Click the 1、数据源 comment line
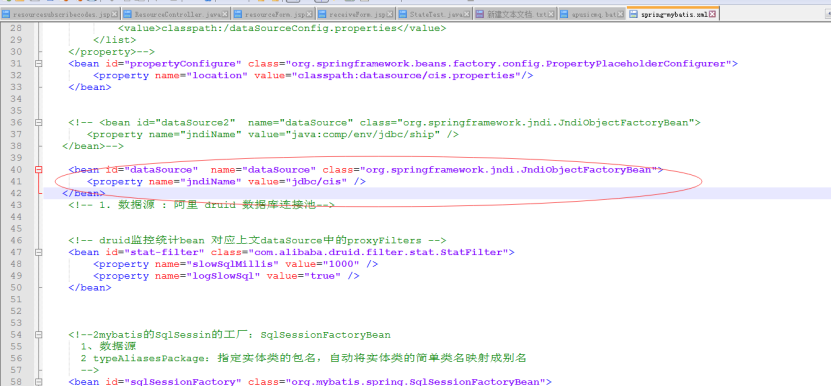The height and width of the screenshot is (386, 831). (109, 347)
